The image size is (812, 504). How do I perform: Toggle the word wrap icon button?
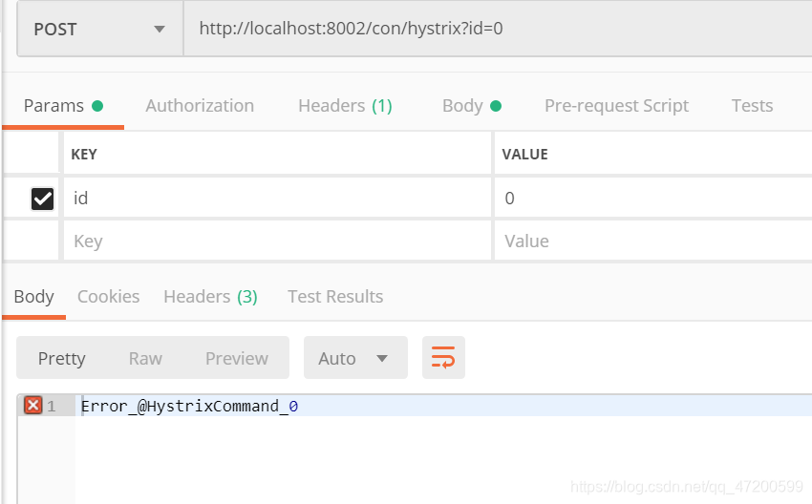point(443,358)
